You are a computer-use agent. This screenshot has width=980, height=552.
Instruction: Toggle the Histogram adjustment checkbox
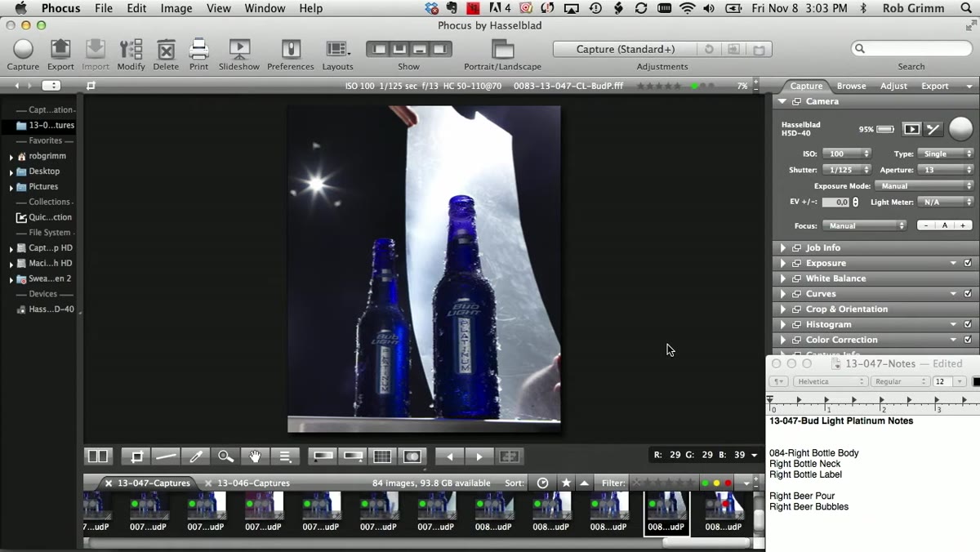coord(968,324)
